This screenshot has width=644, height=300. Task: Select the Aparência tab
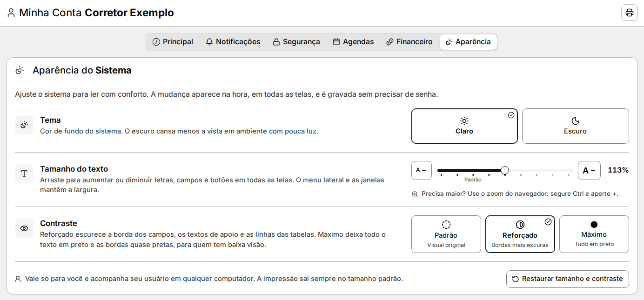tap(468, 42)
